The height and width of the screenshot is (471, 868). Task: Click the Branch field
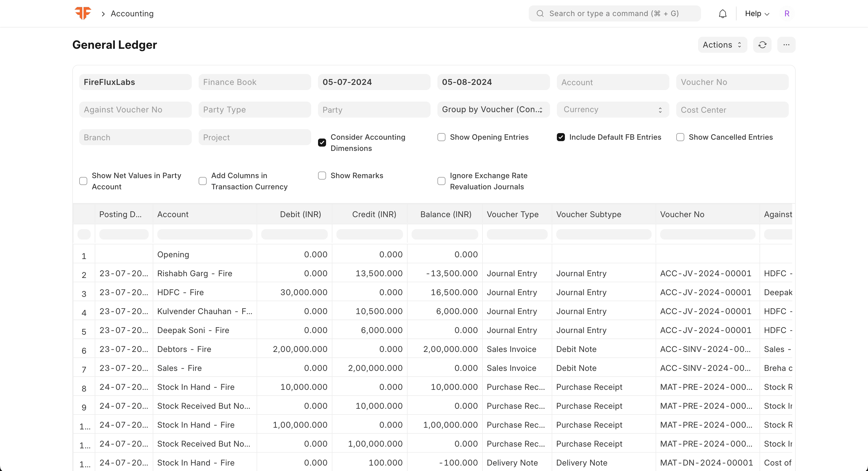tap(135, 137)
